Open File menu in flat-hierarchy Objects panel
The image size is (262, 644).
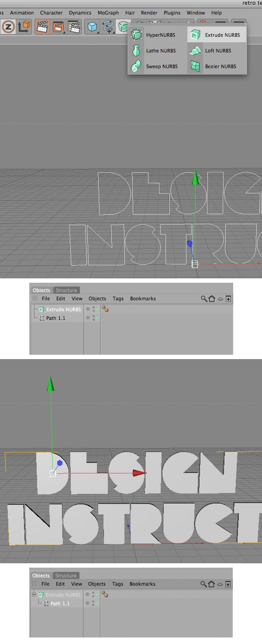[x=46, y=299]
